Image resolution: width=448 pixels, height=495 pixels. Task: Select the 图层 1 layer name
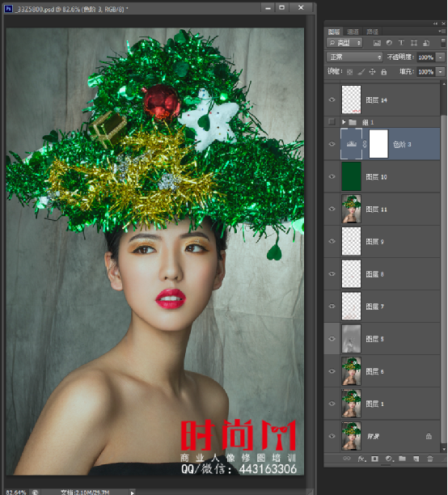pos(374,404)
